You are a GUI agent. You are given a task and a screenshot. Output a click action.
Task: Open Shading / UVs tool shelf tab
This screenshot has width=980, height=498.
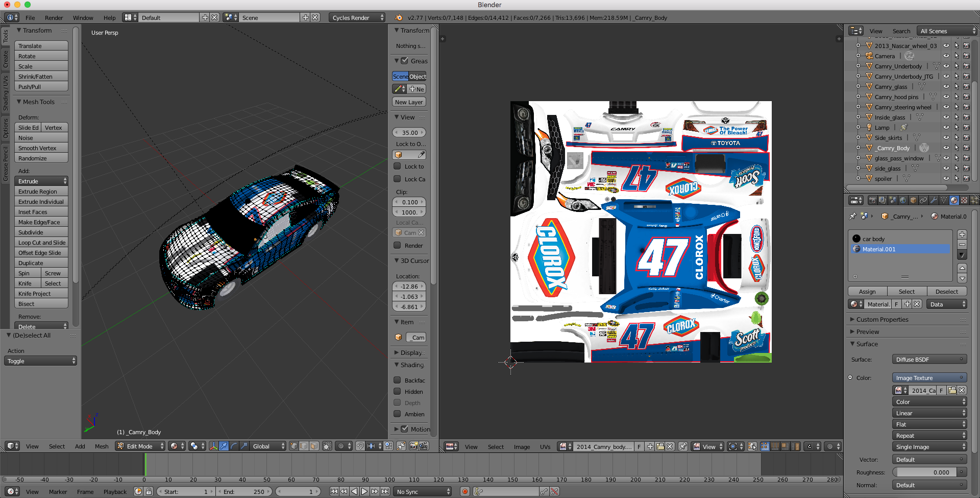(6, 93)
